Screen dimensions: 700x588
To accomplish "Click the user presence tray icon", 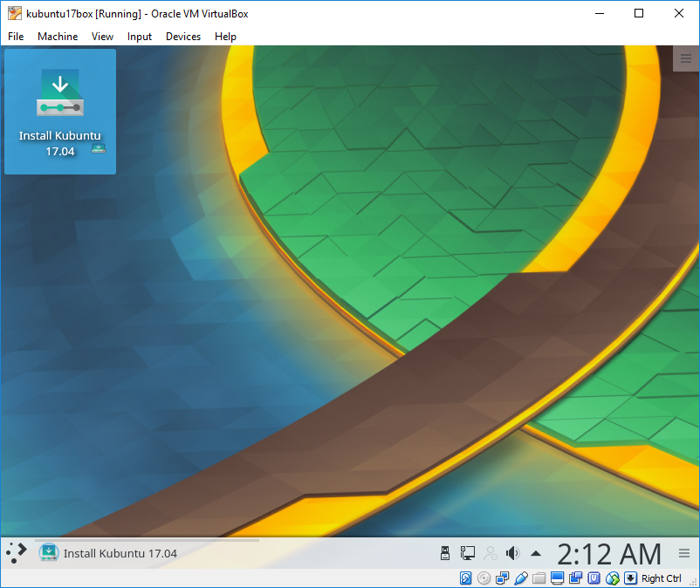I will pos(491,553).
